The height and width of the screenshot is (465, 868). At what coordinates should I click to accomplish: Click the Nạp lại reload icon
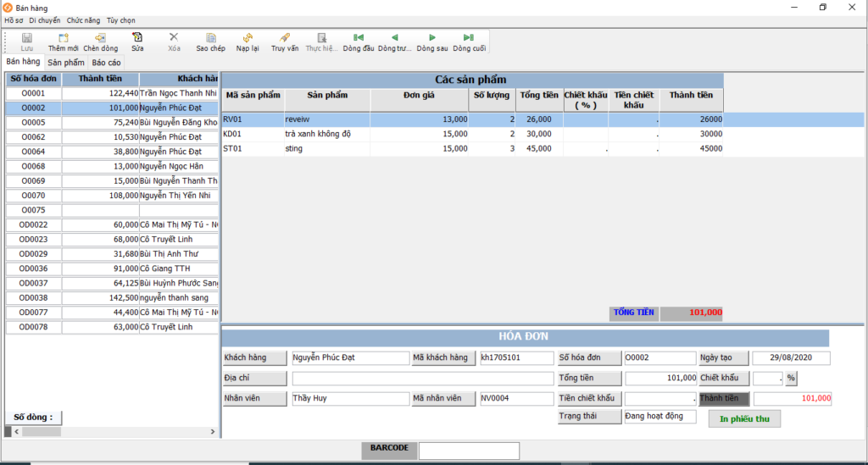click(x=248, y=38)
